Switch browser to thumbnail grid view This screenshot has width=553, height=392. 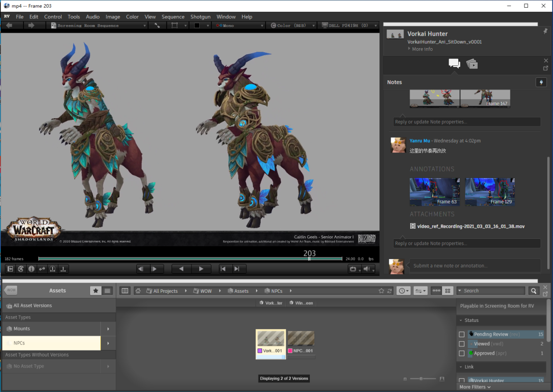click(448, 291)
